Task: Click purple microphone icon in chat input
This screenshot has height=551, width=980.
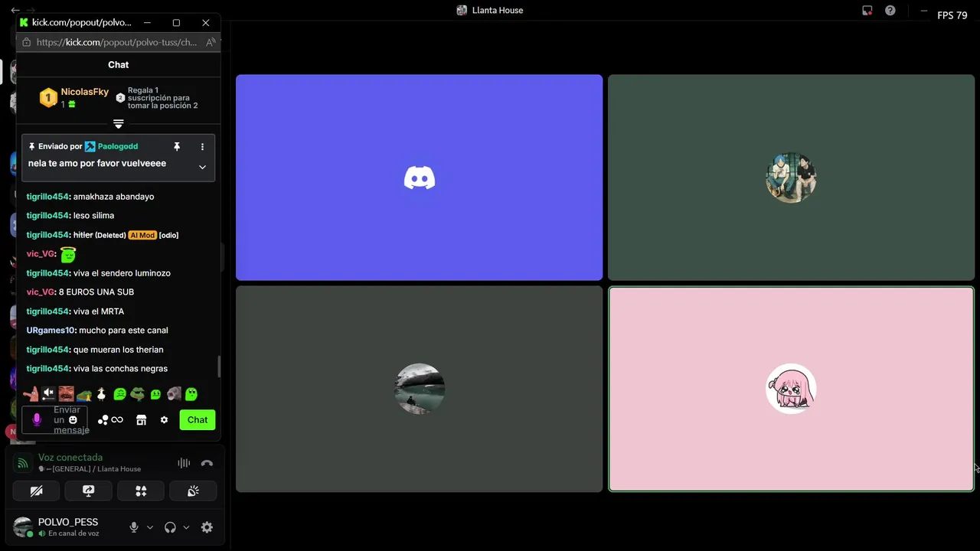Action: 37,419
